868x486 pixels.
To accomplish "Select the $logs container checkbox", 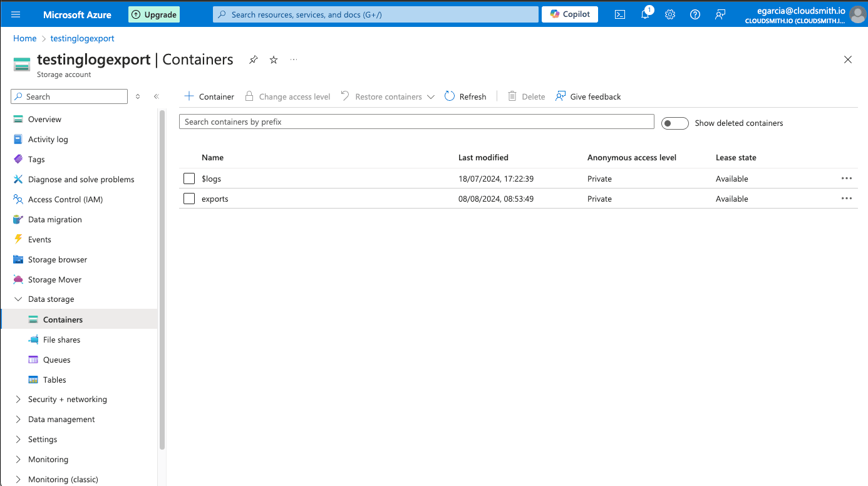I will coord(189,178).
